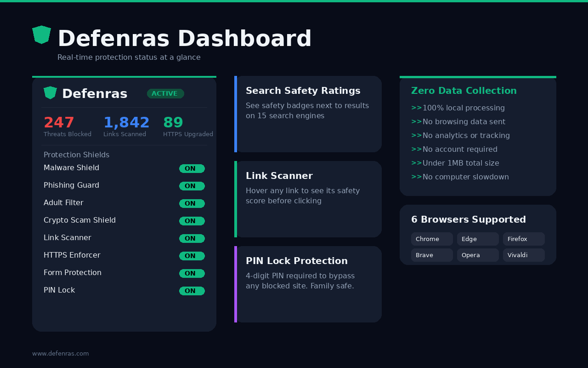Click the '100% local processing' line
This screenshot has width=588, height=368.
click(458, 108)
